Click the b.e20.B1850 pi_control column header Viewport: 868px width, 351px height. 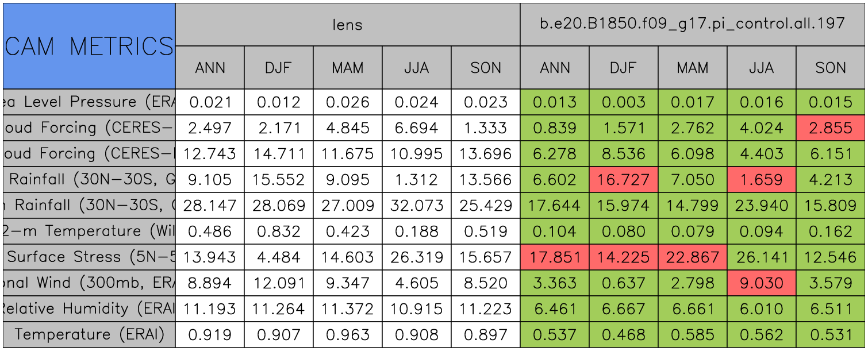point(692,24)
